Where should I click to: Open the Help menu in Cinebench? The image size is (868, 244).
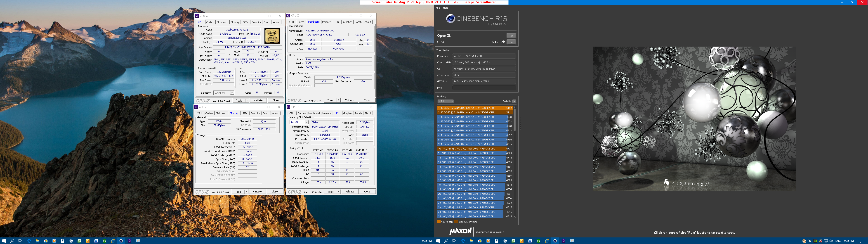446,8
